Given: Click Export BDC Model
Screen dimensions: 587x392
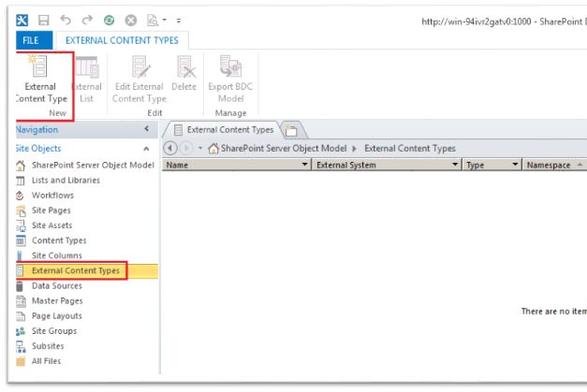Looking at the screenshot, I should coord(230,80).
